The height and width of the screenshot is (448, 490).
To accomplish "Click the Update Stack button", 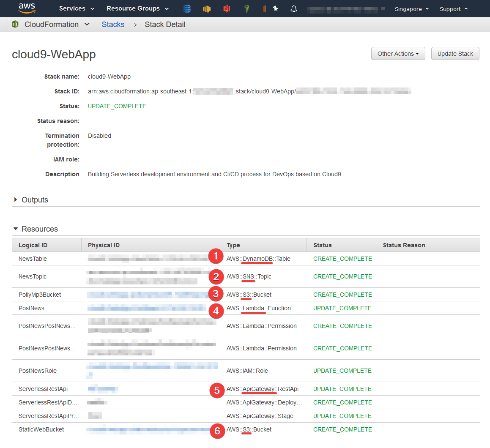I will tap(455, 54).
